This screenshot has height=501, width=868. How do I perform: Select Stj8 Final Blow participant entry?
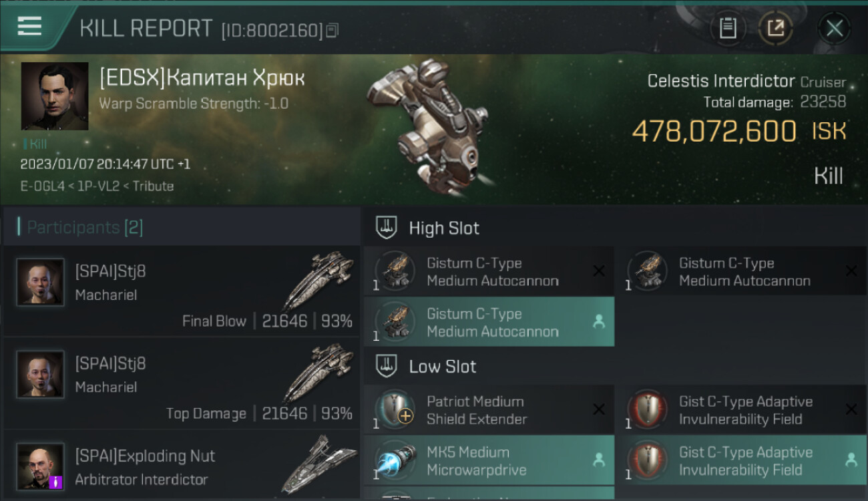(x=182, y=291)
